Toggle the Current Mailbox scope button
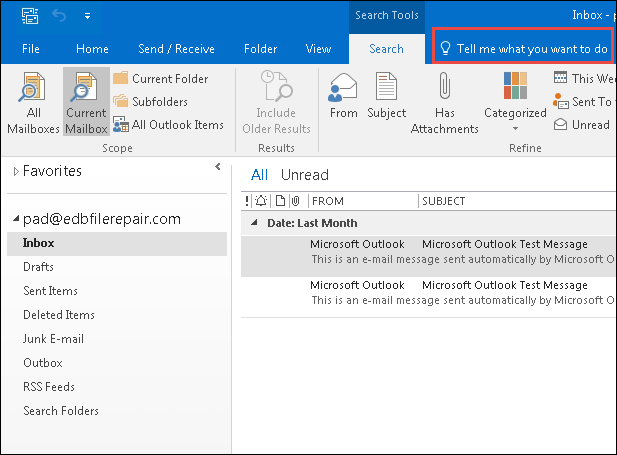 pos(86,102)
